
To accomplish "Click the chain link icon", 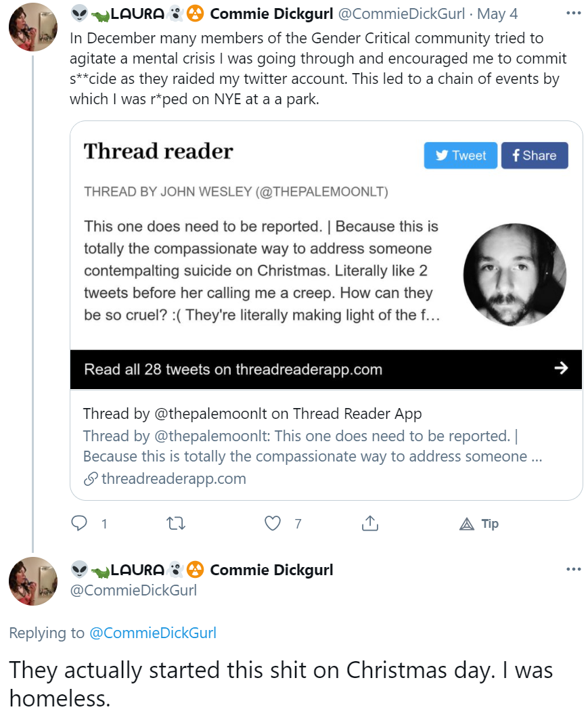I will [x=91, y=479].
